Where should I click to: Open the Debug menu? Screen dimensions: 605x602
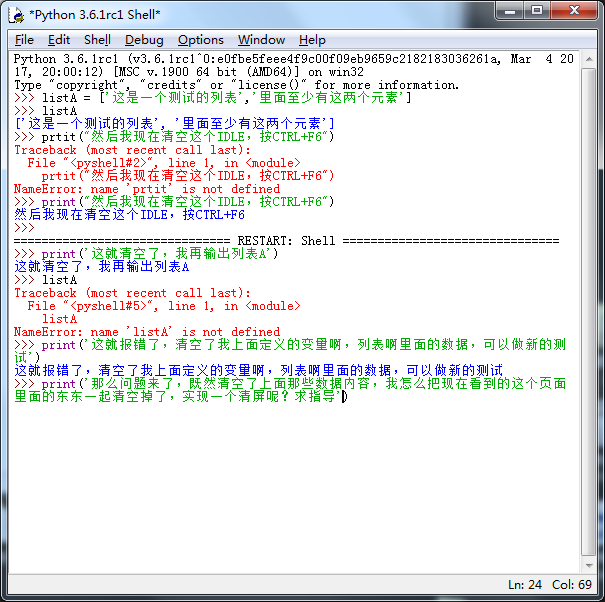(144, 40)
